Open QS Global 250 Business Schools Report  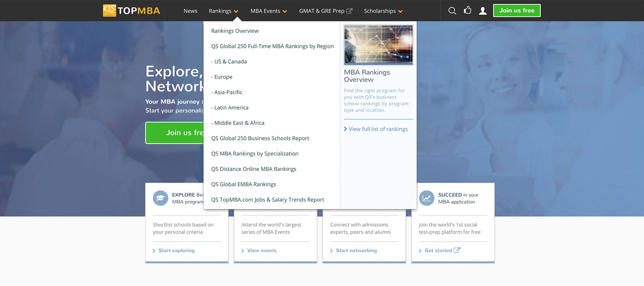pos(260,138)
